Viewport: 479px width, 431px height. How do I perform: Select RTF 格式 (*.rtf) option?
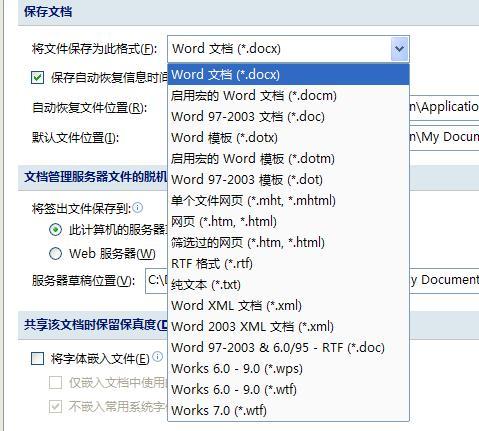tap(288, 264)
